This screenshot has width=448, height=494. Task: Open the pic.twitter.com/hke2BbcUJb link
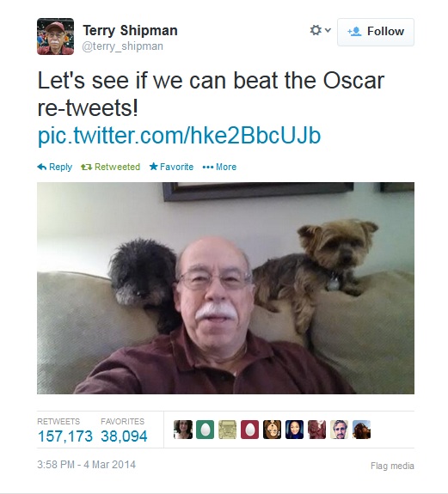pos(179,136)
